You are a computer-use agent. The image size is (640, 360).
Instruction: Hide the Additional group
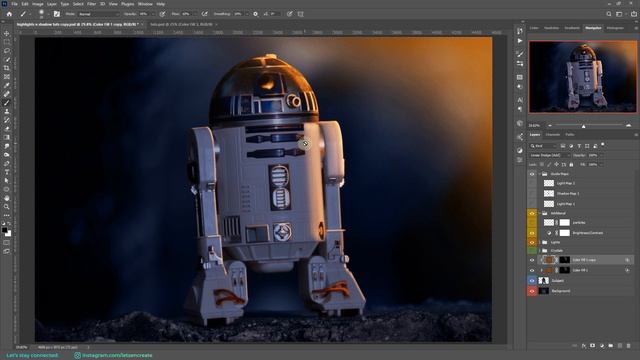[532, 213]
